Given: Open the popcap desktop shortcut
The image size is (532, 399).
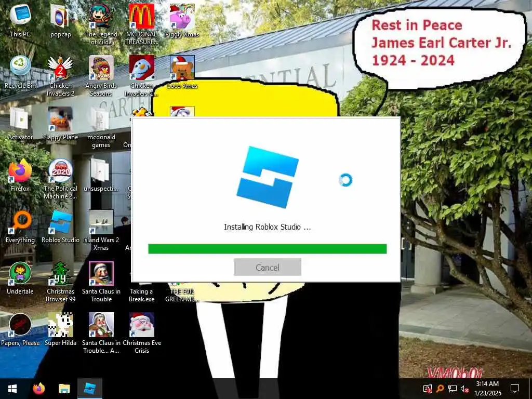Looking at the screenshot, I should tap(60, 20).
